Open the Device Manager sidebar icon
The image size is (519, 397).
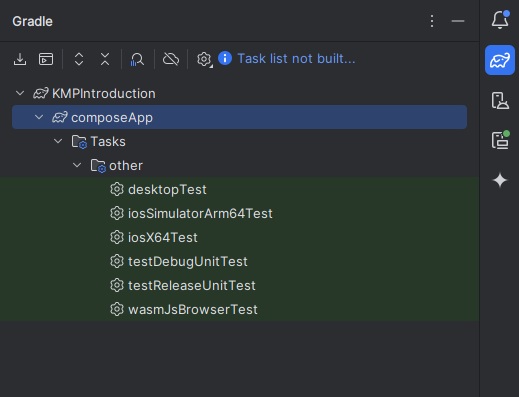point(500,100)
